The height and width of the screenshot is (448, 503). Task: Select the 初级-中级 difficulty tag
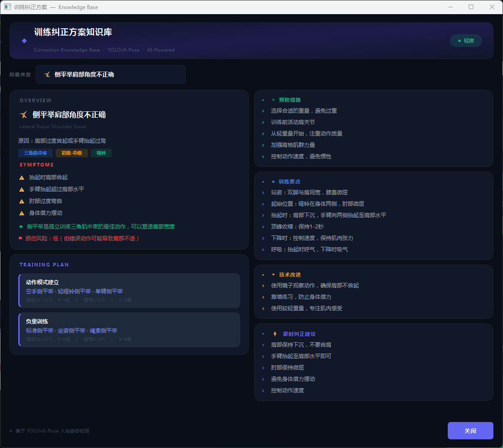point(72,153)
